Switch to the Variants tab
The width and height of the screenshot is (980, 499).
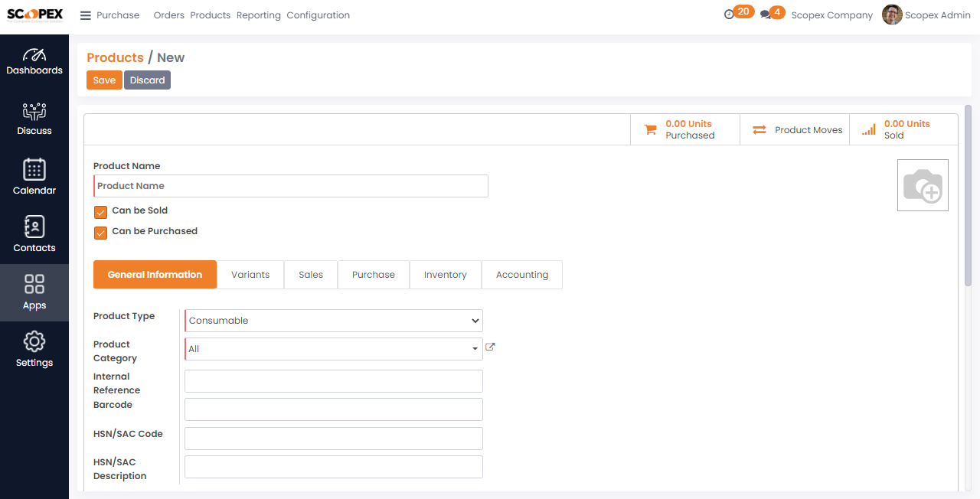pyautogui.click(x=250, y=275)
